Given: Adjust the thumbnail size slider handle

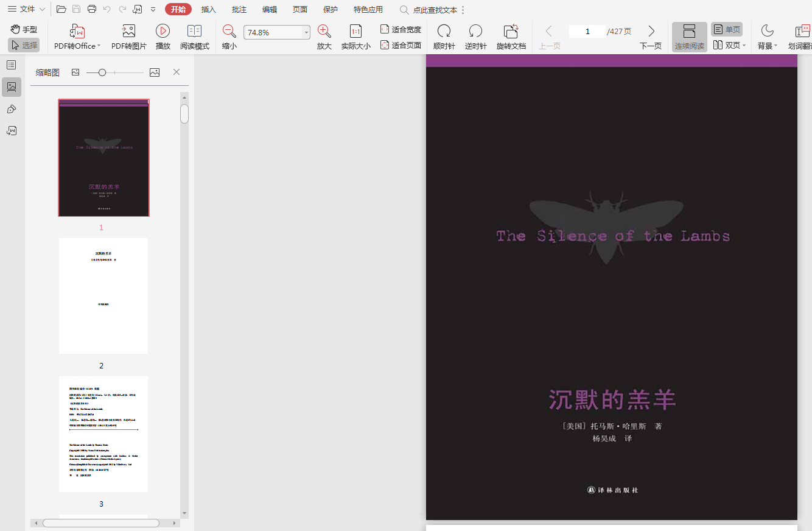Looking at the screenshot, I should (x=102, y=72).
